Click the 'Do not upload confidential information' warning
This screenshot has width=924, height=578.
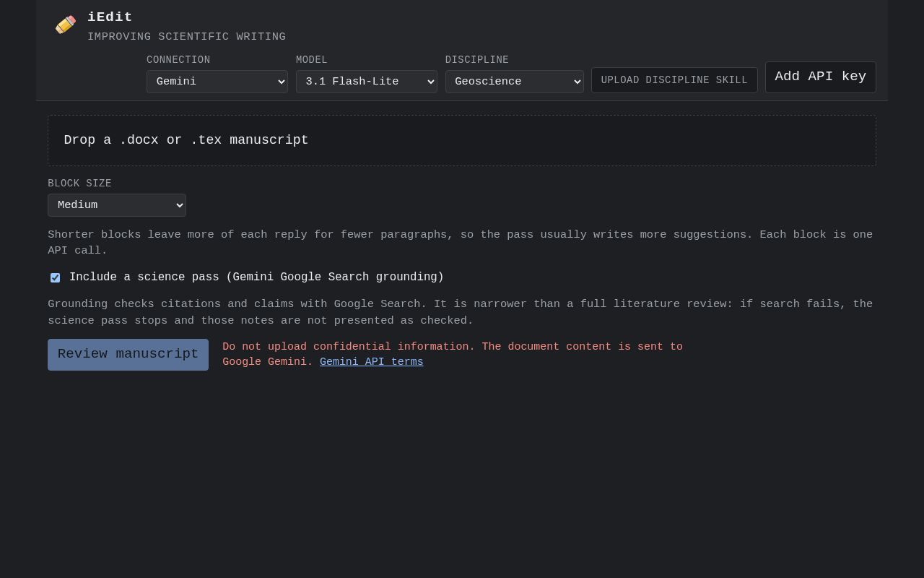453,354
